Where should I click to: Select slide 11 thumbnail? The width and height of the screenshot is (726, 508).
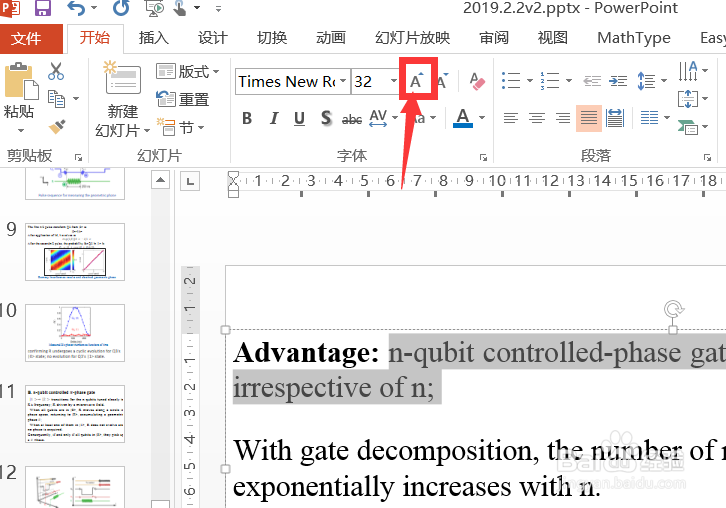point(75,414)
